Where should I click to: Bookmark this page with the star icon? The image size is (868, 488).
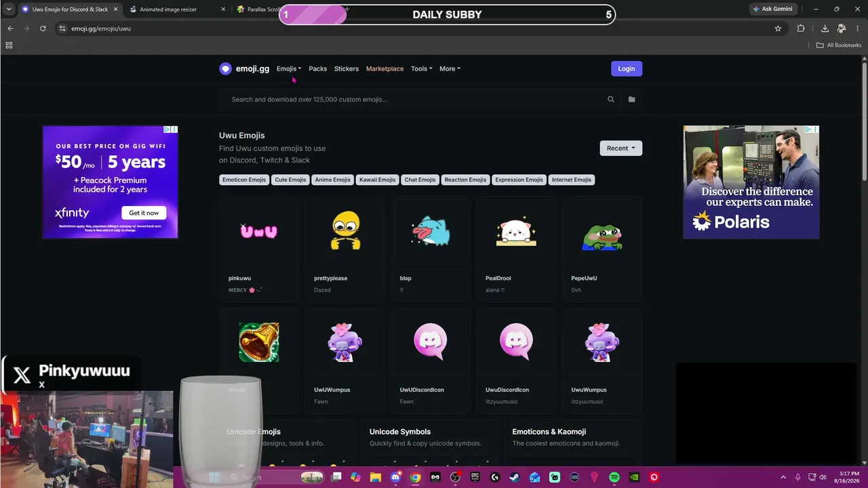[778, 28]
